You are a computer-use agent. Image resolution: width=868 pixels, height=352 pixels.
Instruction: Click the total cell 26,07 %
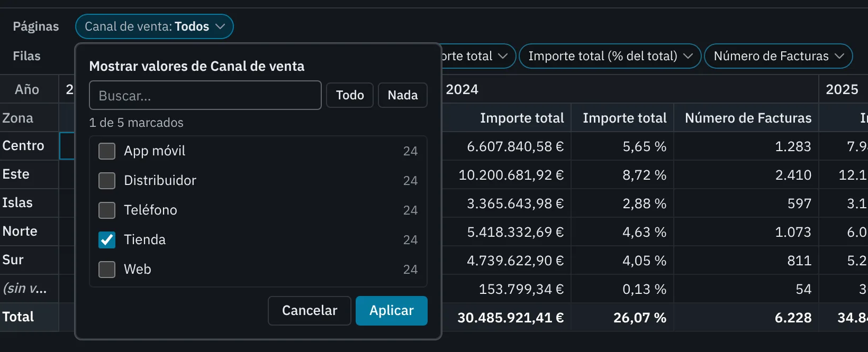pyautogui.click(x=622, y=318)
